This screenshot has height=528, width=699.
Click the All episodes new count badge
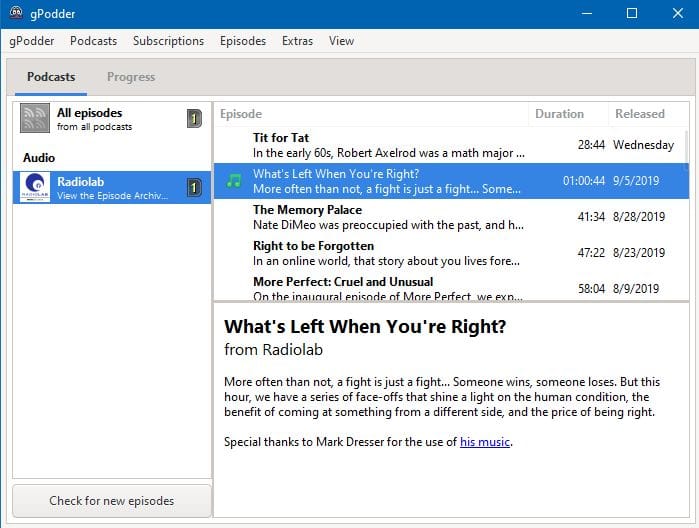pyautogui.click(x=194, y=119)
